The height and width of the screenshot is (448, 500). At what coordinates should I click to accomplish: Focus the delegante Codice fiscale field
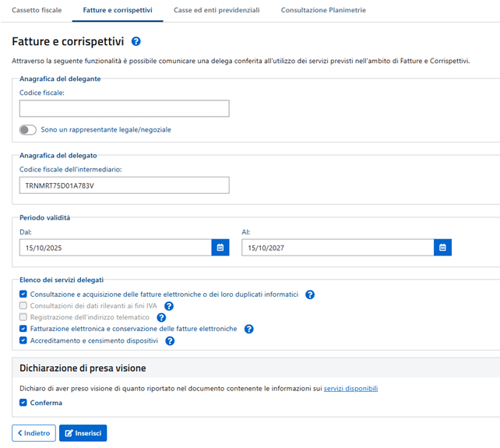[124, 108]
